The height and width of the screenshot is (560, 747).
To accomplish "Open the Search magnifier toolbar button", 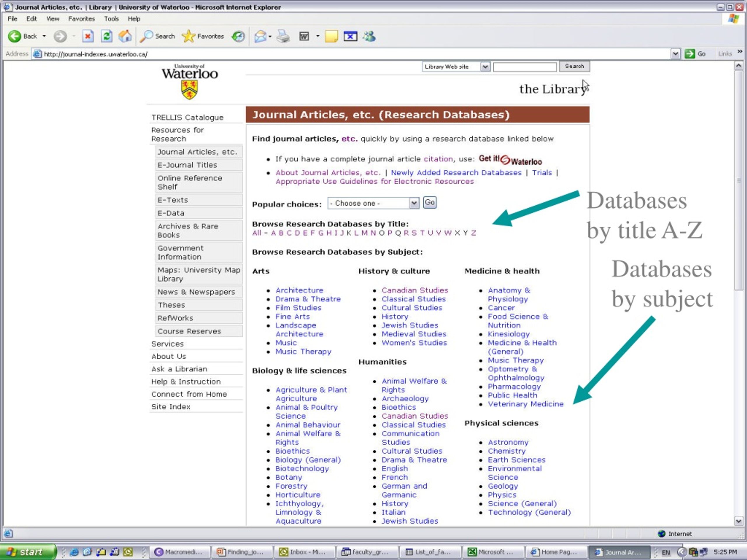I will point(158,36).
